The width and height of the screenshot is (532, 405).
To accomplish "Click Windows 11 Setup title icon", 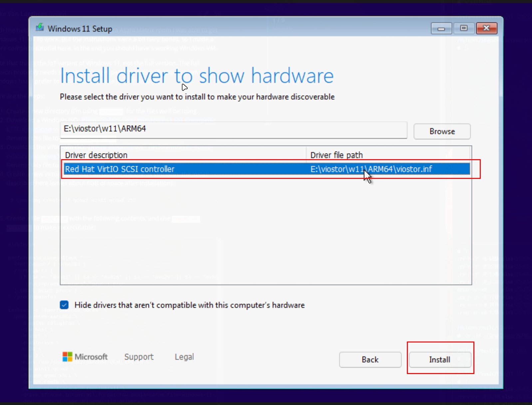I will click(40, 27).
